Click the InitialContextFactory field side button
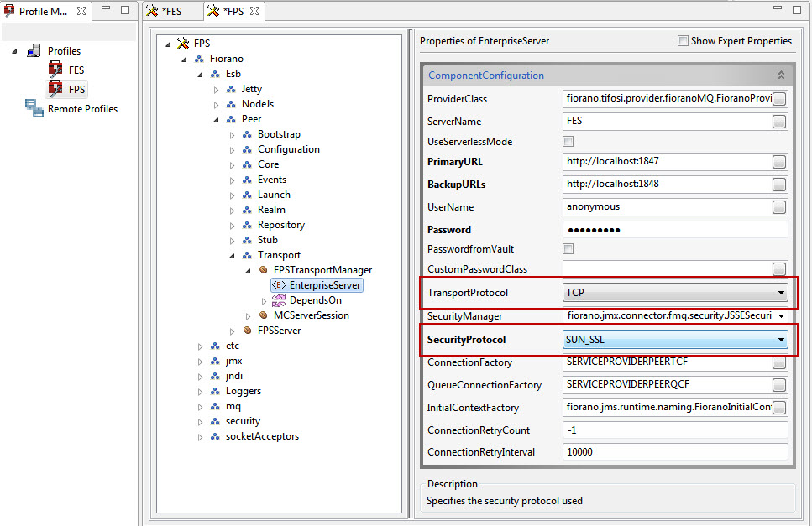Viewport: 812px width, 526px height. [779, 408]
